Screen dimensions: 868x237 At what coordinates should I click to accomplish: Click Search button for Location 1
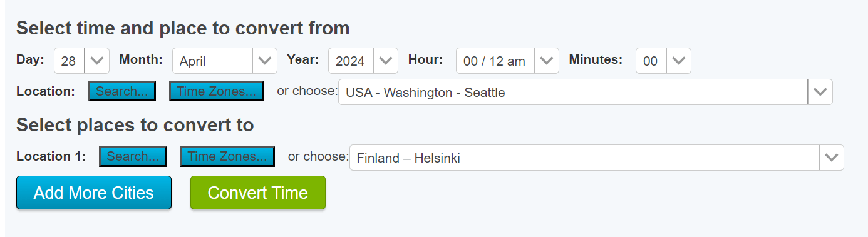pos(133,156)
